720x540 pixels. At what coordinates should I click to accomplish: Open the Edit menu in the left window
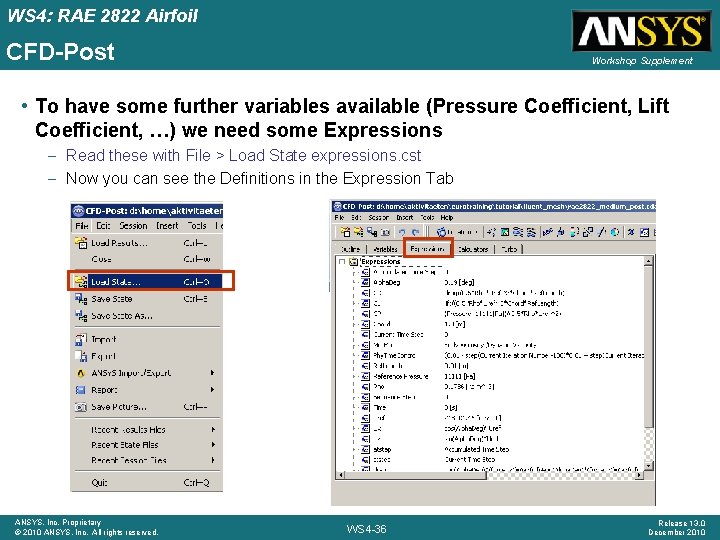tap(103, 226)
